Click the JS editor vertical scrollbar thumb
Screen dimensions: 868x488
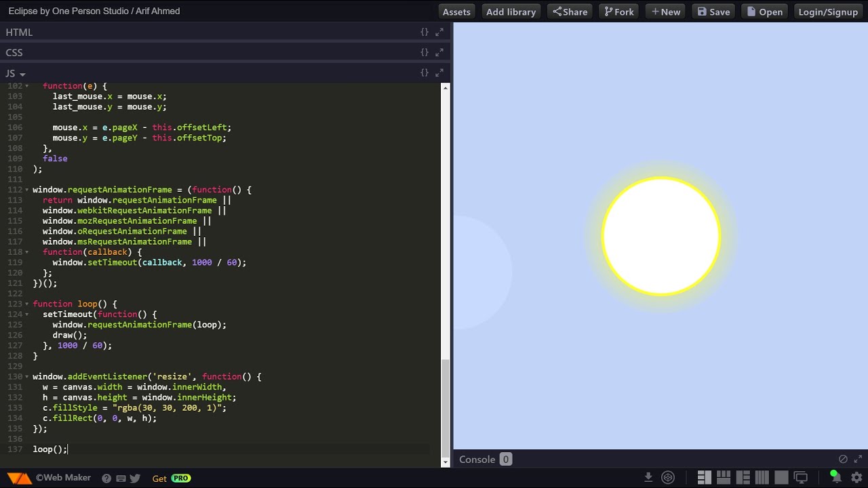click(x=446, y=407)
